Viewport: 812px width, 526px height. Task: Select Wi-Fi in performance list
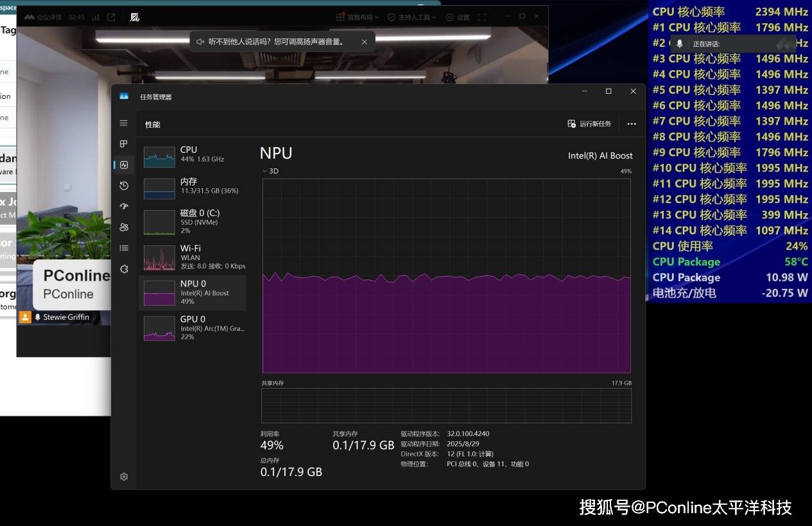pos(193,257)
